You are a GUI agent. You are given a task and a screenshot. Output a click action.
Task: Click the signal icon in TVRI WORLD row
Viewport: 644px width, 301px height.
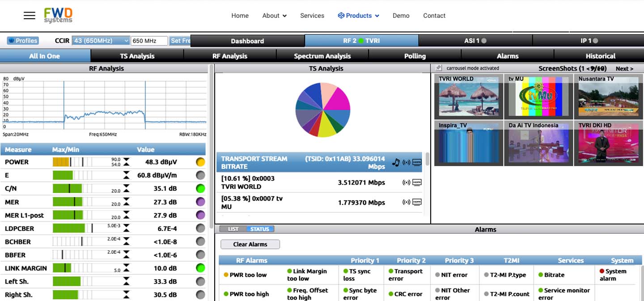(x=407, y=182)
